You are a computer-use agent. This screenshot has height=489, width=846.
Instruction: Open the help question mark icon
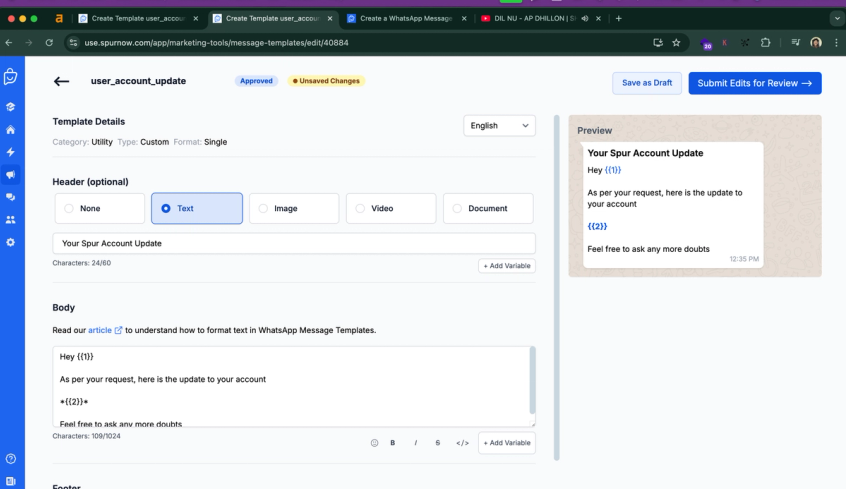(11, 459)
